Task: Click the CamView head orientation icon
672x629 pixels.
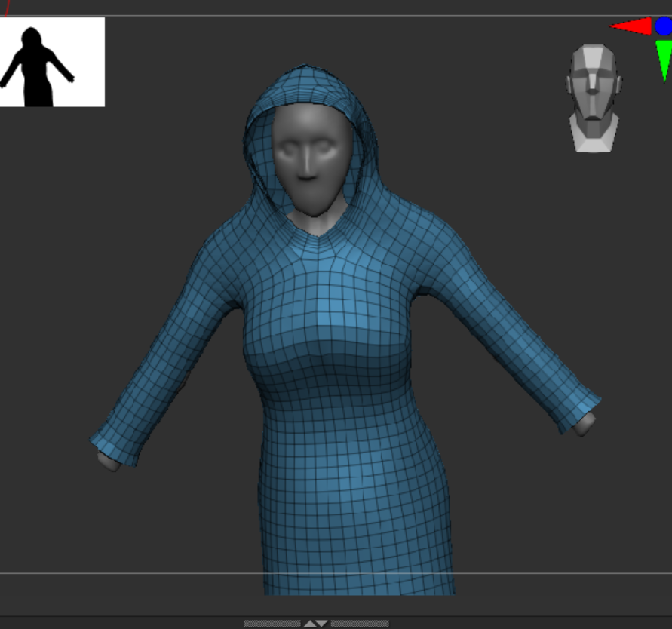Action: [x=594, y=98]
